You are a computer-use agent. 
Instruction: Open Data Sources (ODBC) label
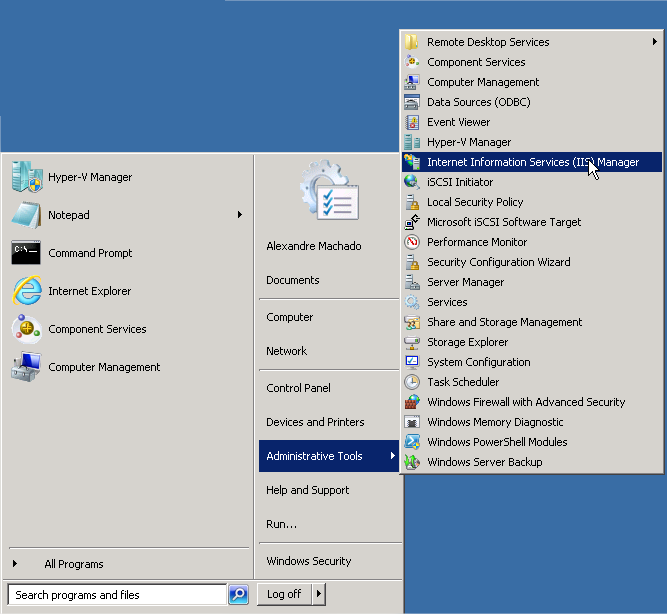[479, 102]
